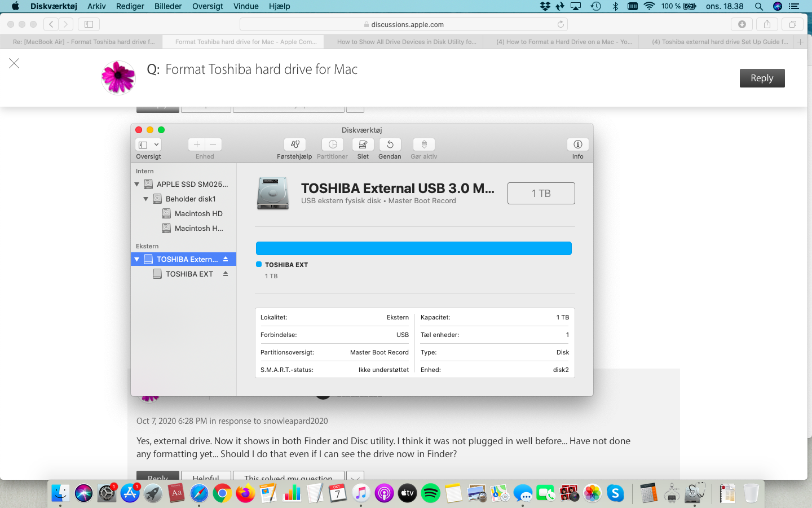Screen dimensions: 812x508
Task: Open the Apple menu
Action: [15, 6]
